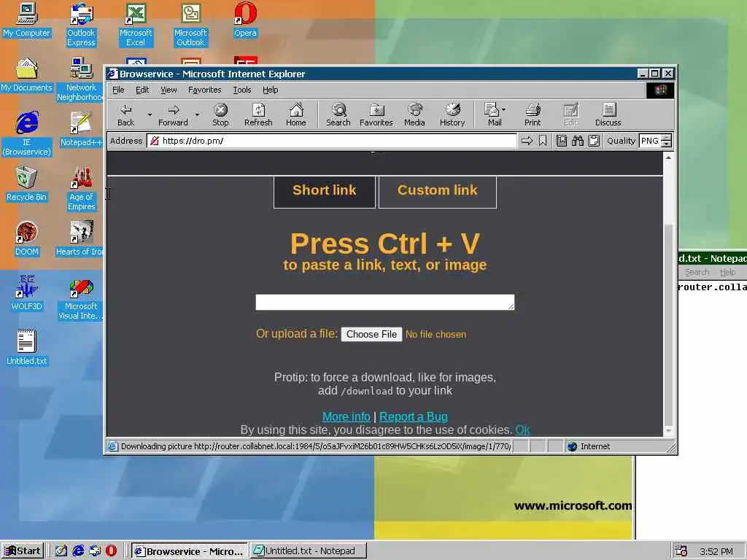Screen dimensions: 747x560
Task: Open the Opera desktop shortcut
Action: click(x=245, y=20)
